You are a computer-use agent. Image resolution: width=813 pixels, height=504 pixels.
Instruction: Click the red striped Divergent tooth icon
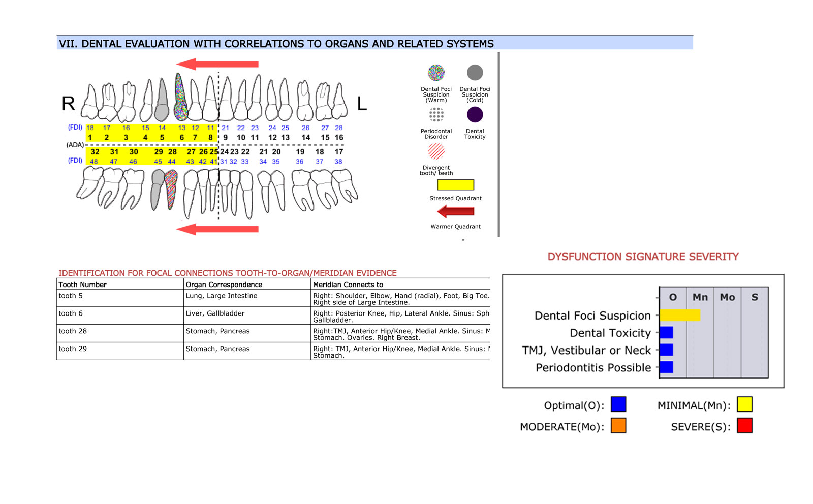pyautogui.click(x=436, y=151)
